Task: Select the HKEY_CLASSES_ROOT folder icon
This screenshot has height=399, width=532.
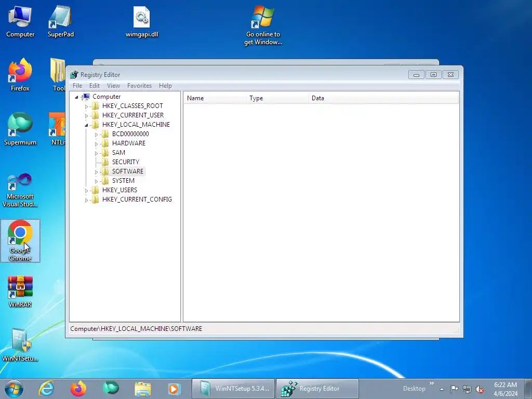Action: (96, 106)
